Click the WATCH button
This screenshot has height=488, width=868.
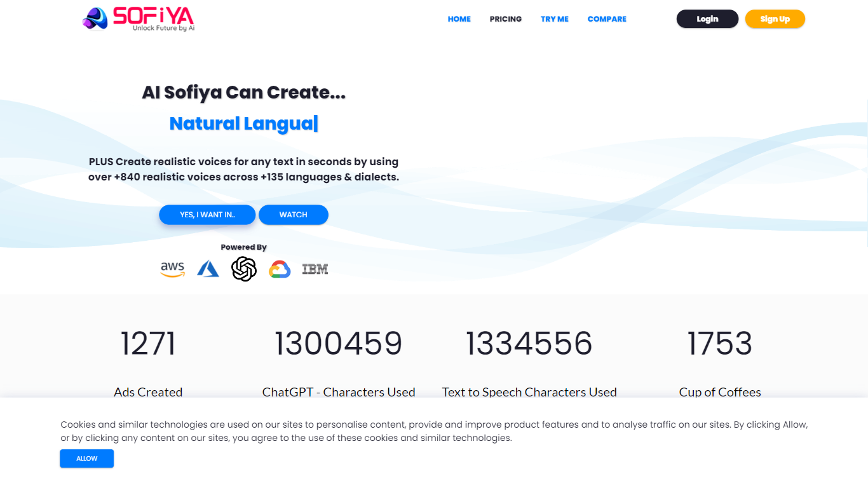(294, 215)
